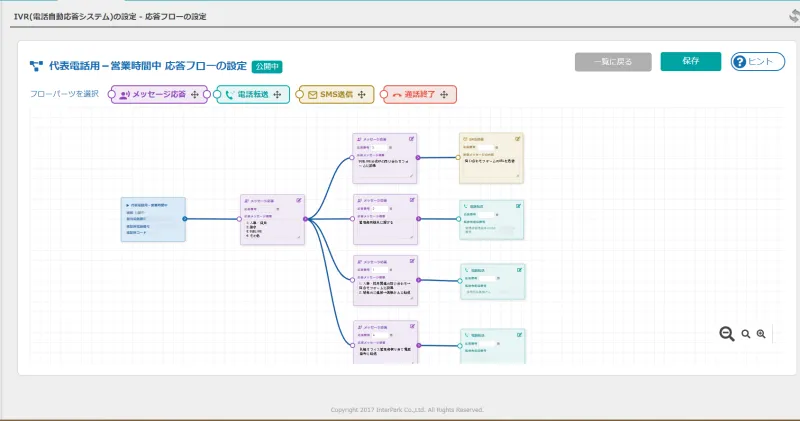Click the flow diagram icon beside the title
This screenshot has height=421, width=800.
36,66
